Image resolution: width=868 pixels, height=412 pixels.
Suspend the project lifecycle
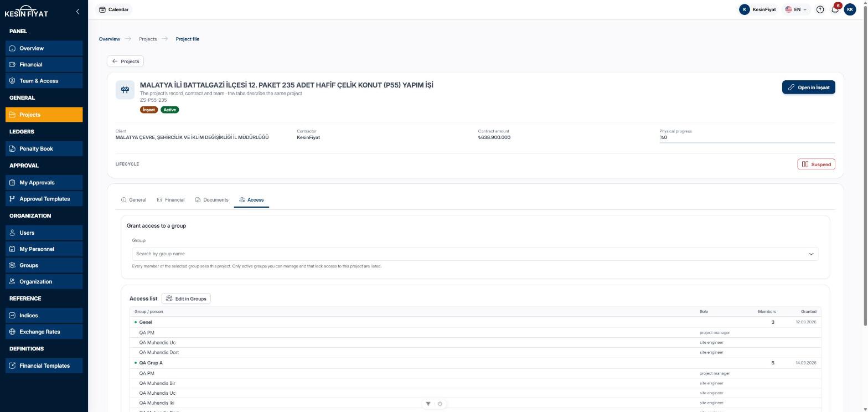pos(816,164)
